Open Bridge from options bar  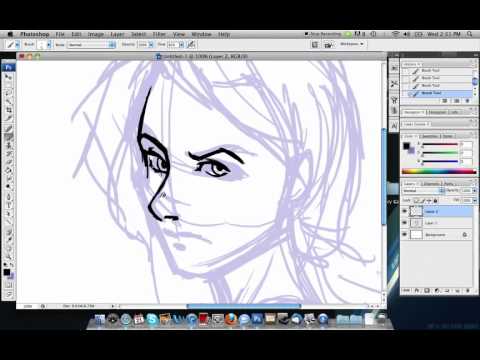click(x=329, y=44)
